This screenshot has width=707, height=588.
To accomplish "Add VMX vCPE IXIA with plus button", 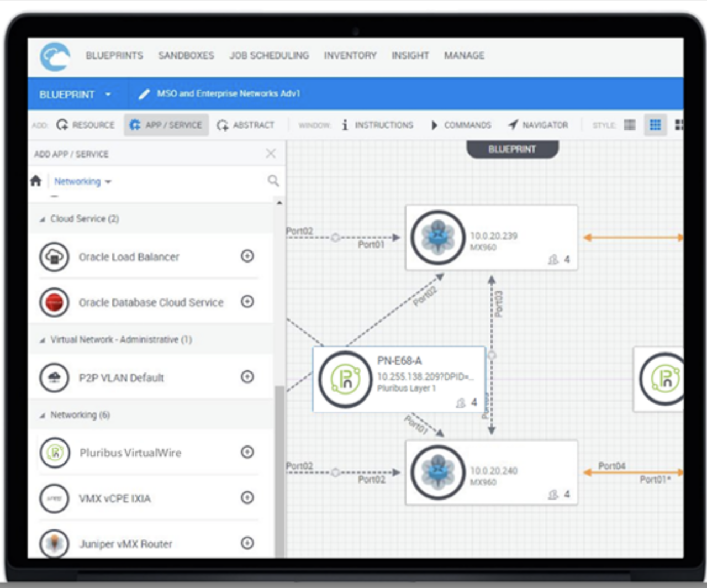I will (x=247, y=497).
